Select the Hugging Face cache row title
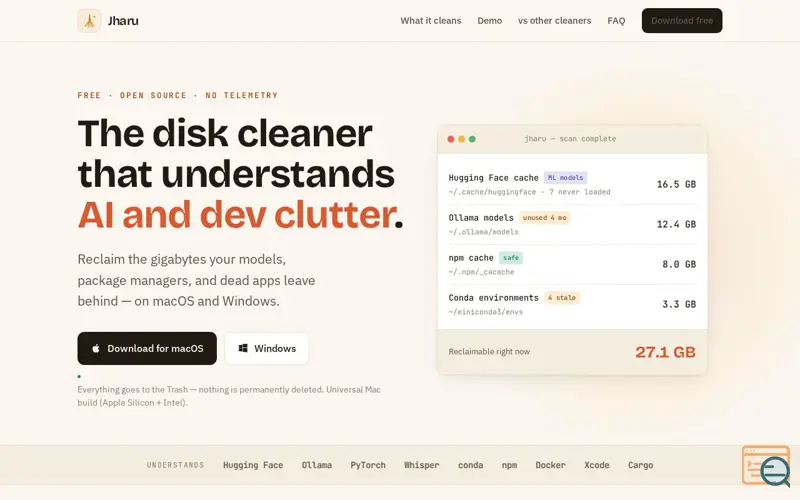The height and width of the screenshot is (500, 800). (493, 178)
